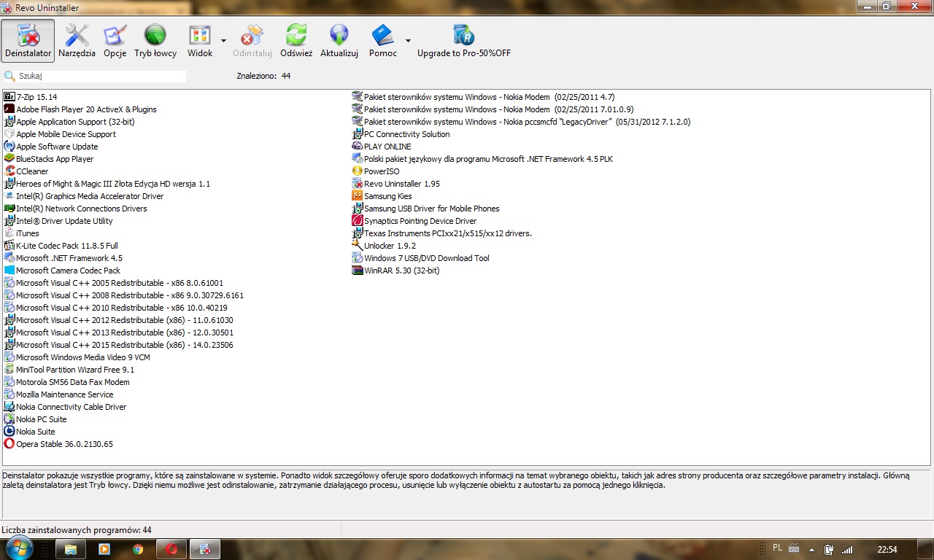Select Microsoft Windows Media Video 9 VCM
Image resolution: width=934 pixels, height=560 pixels.
pyautogui.click(x=83, y=357)
